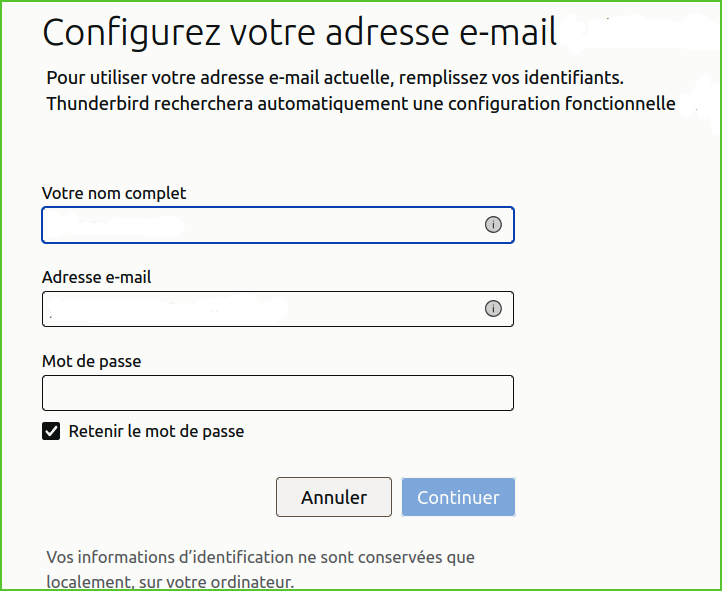Click the blurred address inside e-mail field
This screenshot has height=591, width=722.
[167, 309]
